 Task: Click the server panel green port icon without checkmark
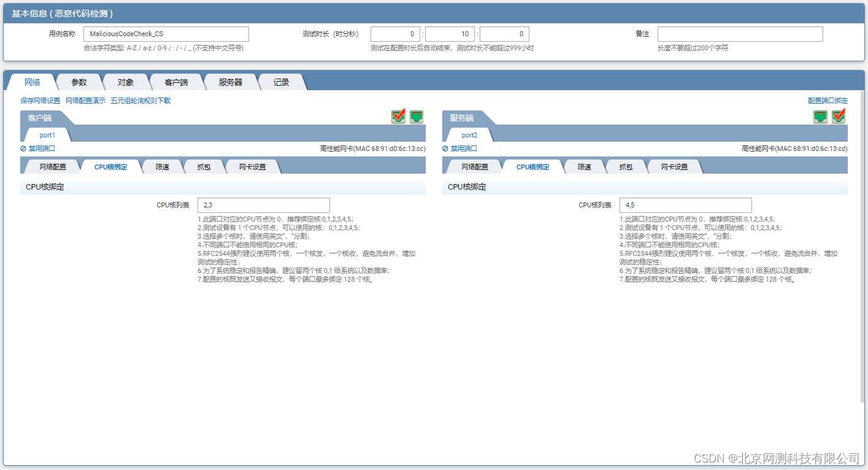click(820, 117)
